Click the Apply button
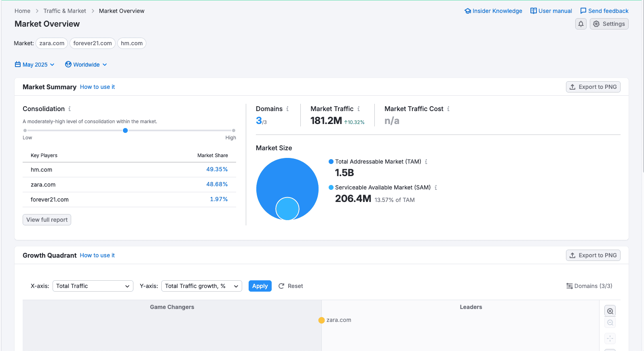 click(x=260, y=286)
